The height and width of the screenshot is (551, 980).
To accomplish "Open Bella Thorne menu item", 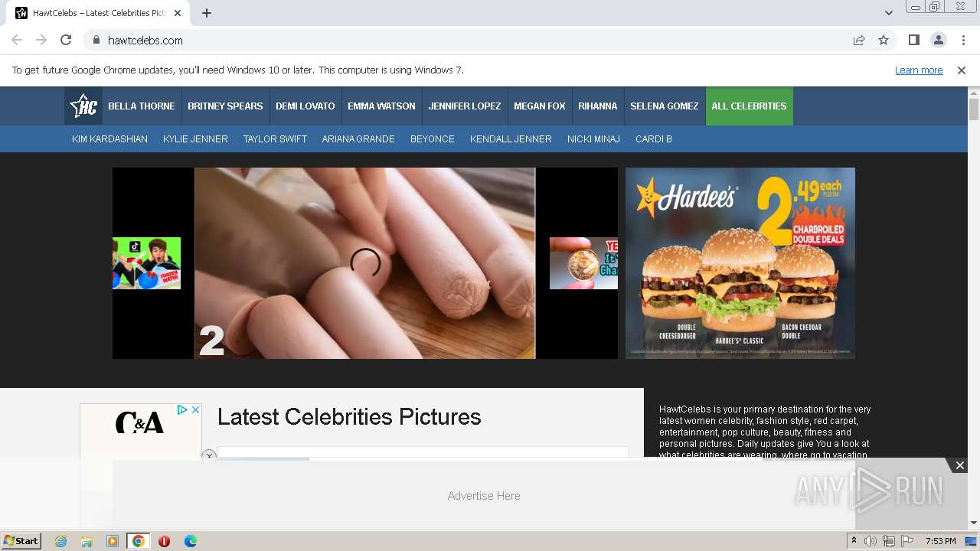I will 142,106.
